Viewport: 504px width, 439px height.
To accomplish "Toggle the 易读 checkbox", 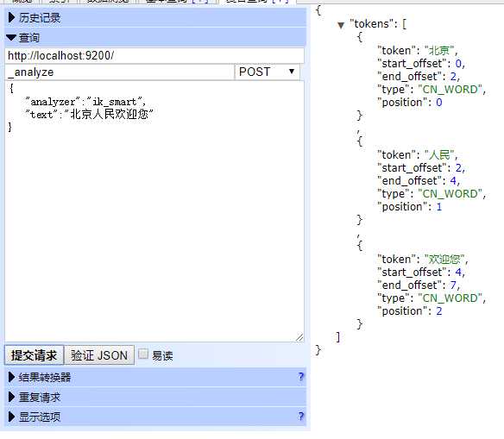I will point(143,354).
